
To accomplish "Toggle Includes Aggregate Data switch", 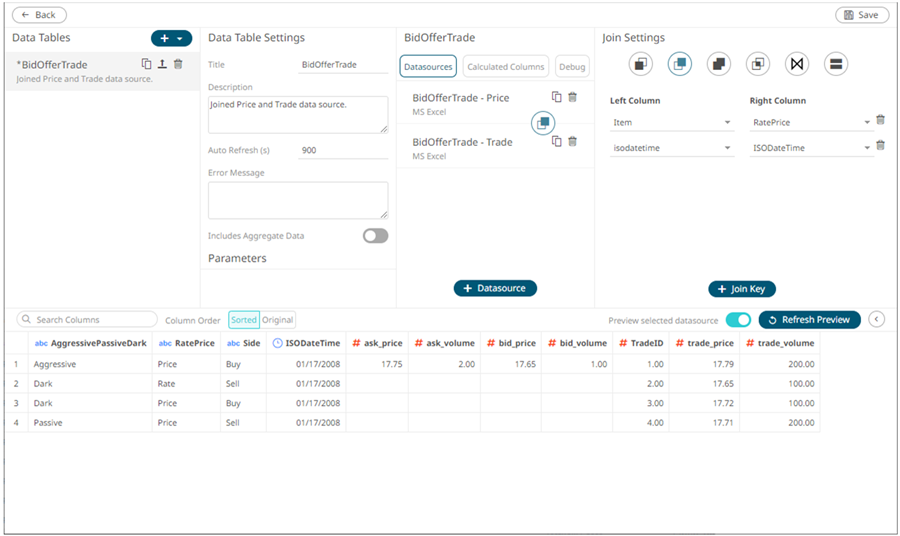I will pyautogui.click(x=375, y=236).
